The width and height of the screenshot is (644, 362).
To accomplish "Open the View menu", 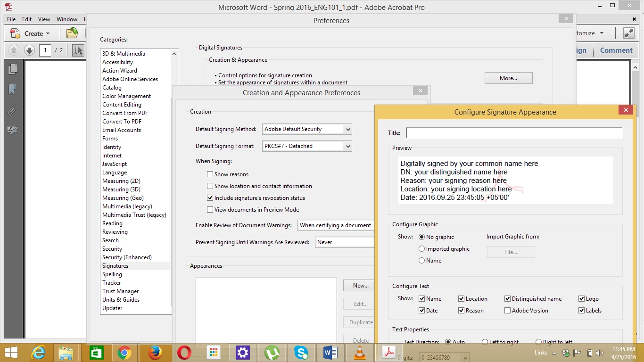I will (44, 19).
